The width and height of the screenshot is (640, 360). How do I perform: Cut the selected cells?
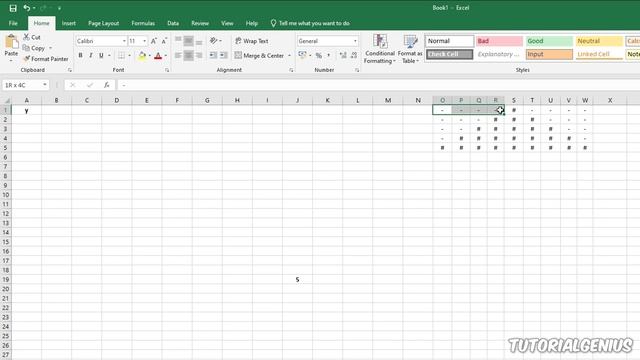pyautogui.click(x=32, y=37)
